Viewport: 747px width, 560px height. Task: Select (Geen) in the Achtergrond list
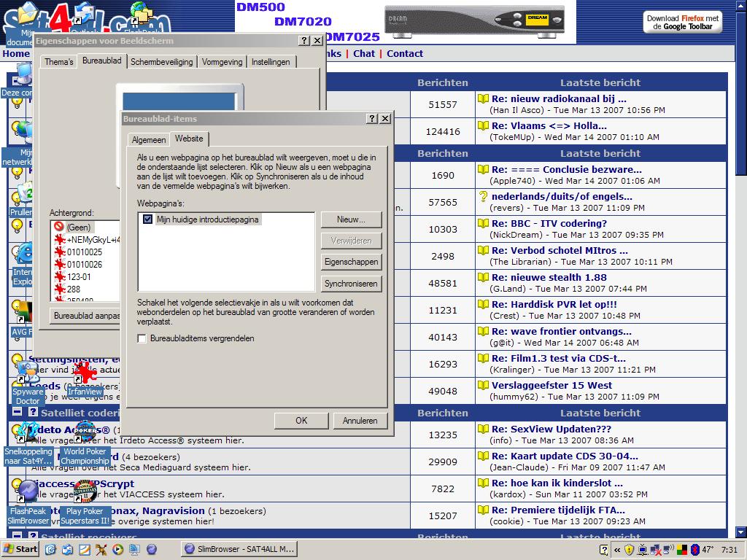pos(78,227)
